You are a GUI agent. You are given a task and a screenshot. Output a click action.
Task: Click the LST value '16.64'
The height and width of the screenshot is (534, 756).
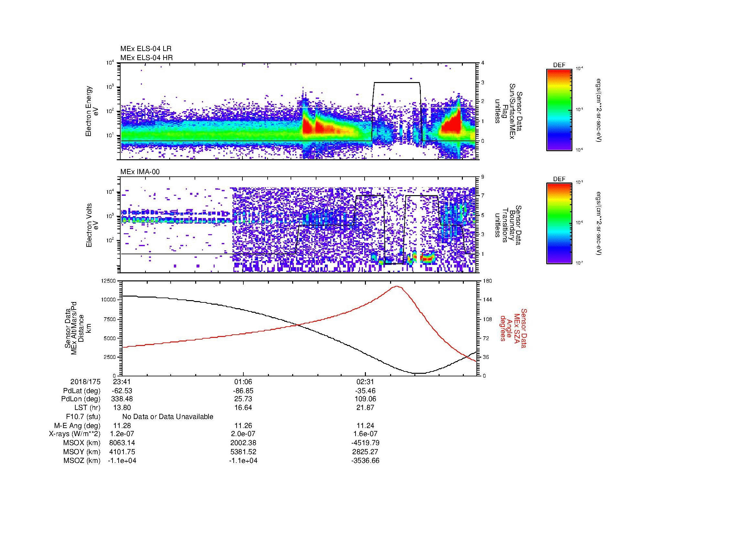click(x=243, y=408)
